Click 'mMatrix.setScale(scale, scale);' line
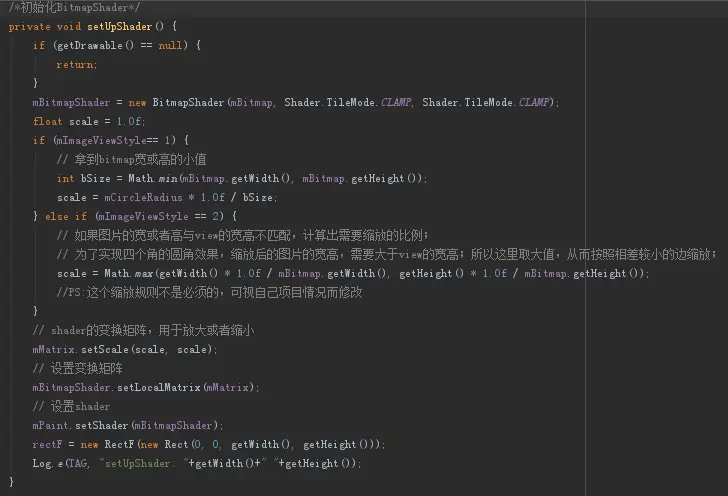 pos(125,349)
